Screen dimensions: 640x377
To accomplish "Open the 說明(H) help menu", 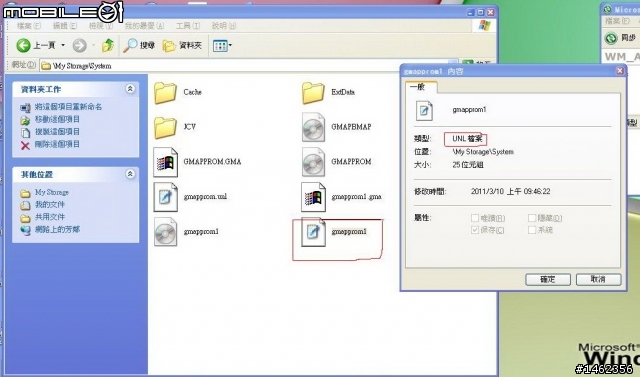I will pyautogui.click(x=224, y=26).
